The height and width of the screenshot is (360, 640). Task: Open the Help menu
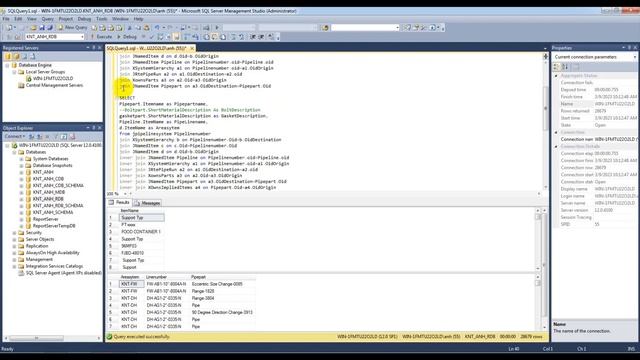(x=138, y=19)
